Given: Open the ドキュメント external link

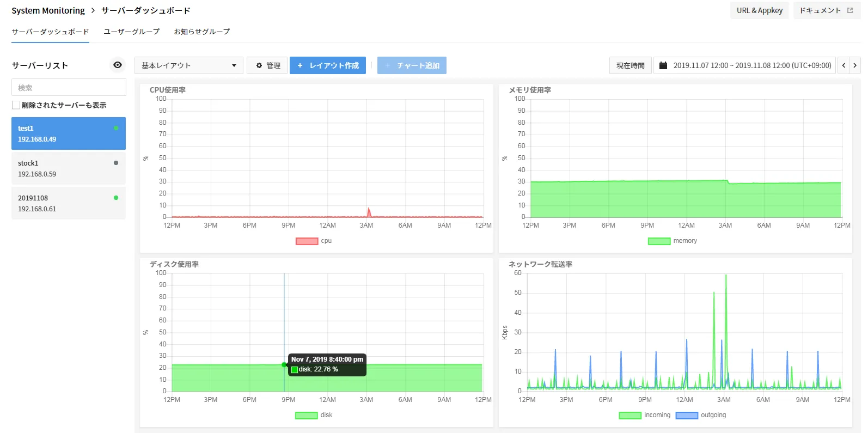Looking at the screenshot, I should click(x=827, y=10).
